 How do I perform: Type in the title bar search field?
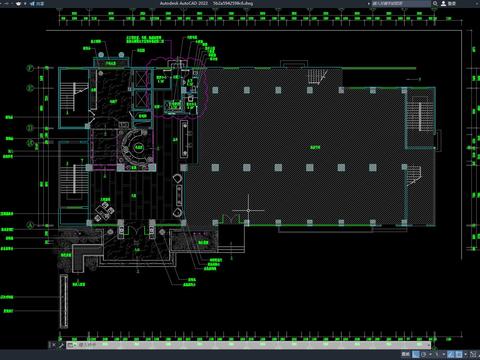click(x=401, y=3)
